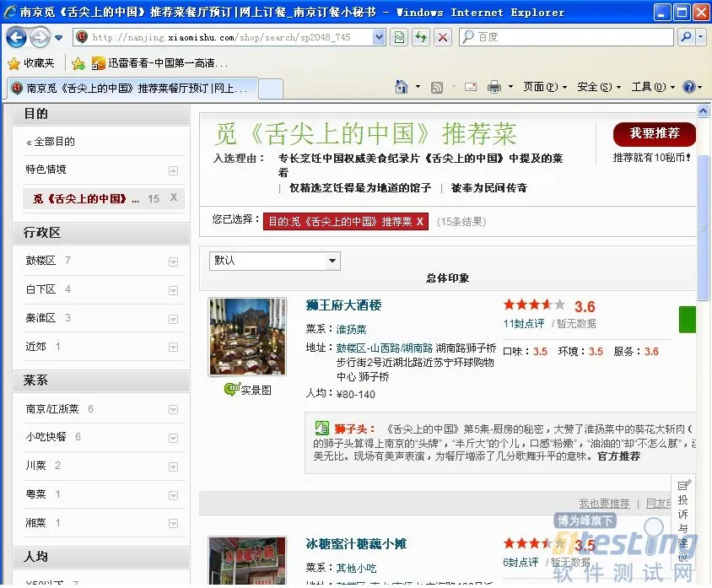Click the browser Forward arrow button
Screen dimensions: 712x588
coord(40,37)
